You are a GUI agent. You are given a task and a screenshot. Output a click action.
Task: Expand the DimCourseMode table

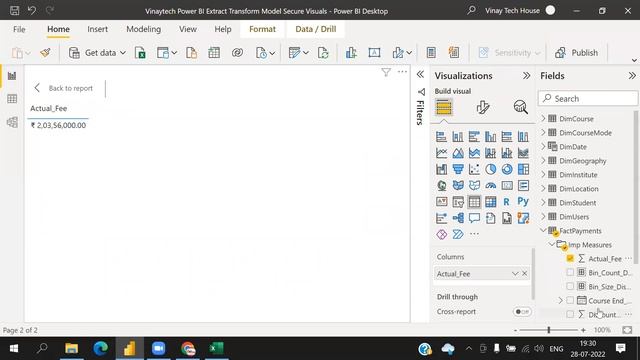[543, 132]
